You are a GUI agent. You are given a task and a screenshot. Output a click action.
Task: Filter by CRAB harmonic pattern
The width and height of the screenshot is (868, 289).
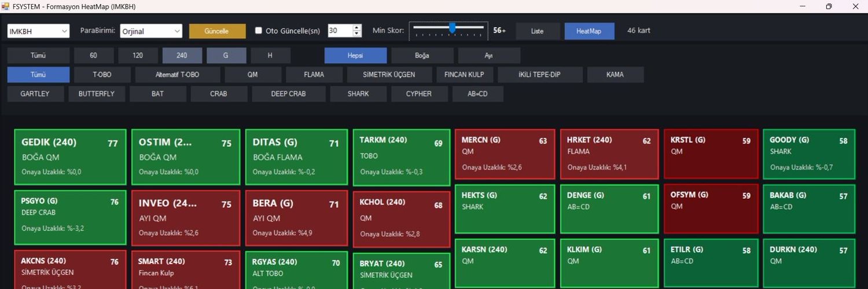coord(219,94)
